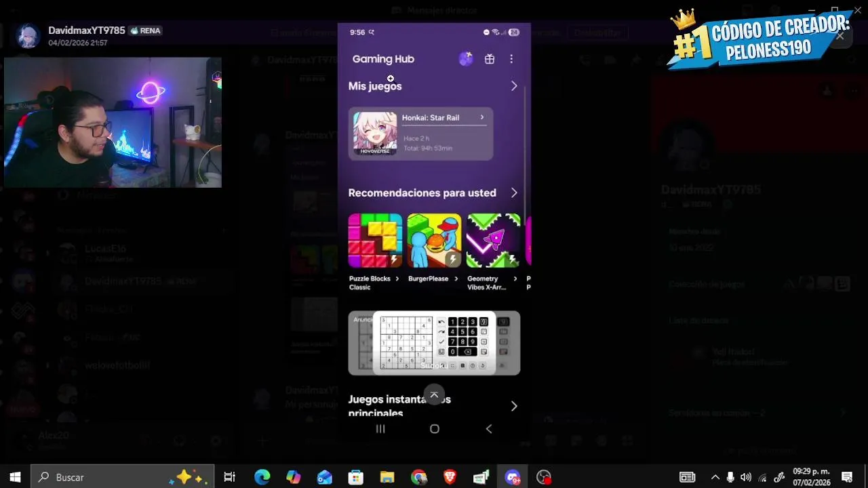
Task: Click the Honkai: Star Rail title arrow
Action: tap(482, 117)
